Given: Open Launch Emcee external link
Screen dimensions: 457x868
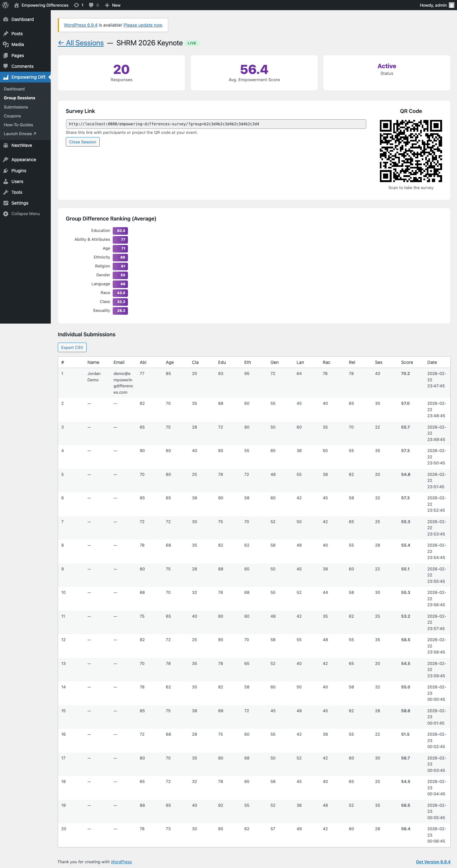Looking at the screenshot, I should click(x=20, y=134).
